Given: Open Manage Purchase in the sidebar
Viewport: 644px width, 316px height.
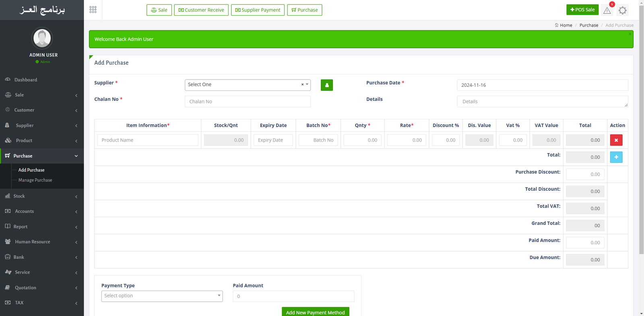Looking at the screenshot, I should tap(35, 180).
